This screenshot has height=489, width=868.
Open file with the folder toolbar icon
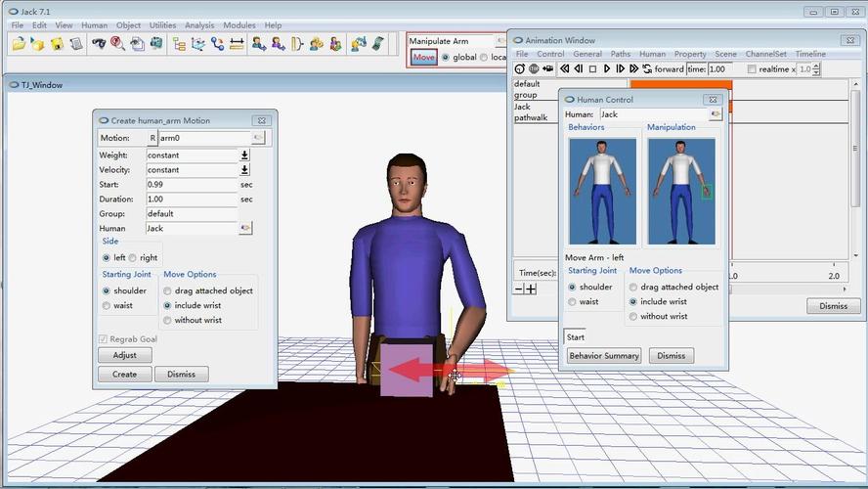click(x=19, y=43)
